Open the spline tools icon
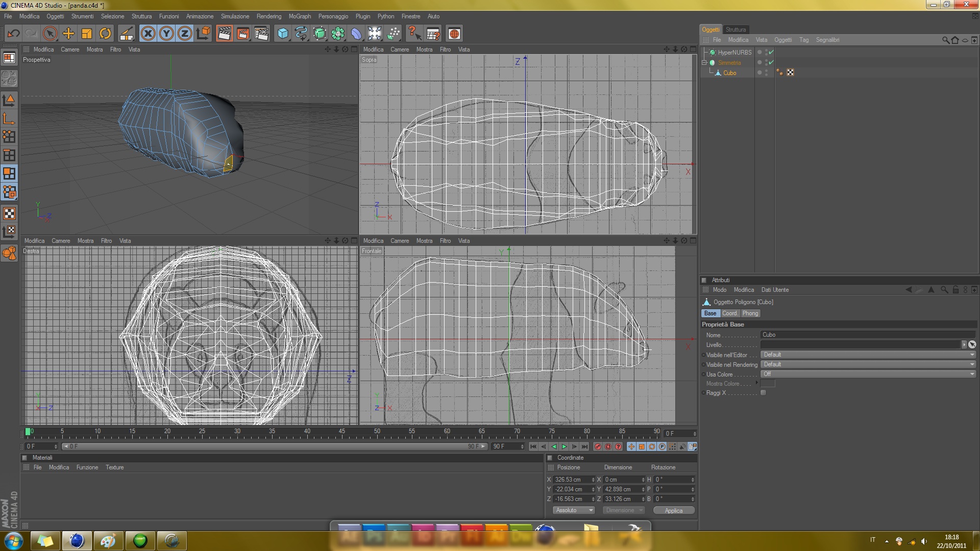980x551 pixels. coord(301,34)
